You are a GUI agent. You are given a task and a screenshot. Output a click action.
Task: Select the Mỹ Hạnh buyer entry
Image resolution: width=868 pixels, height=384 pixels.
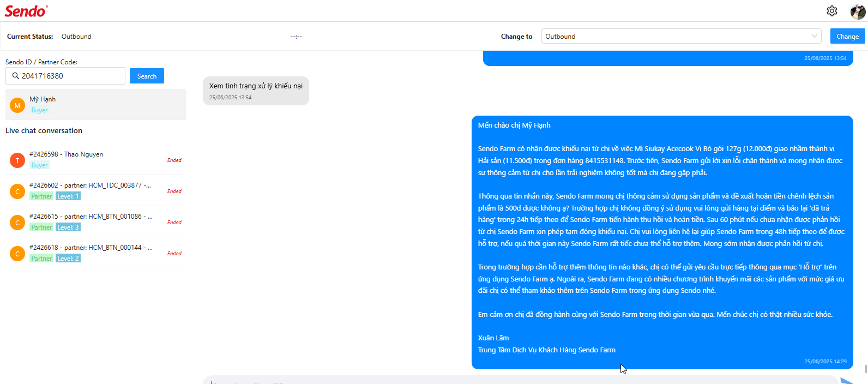pos(95,105)
